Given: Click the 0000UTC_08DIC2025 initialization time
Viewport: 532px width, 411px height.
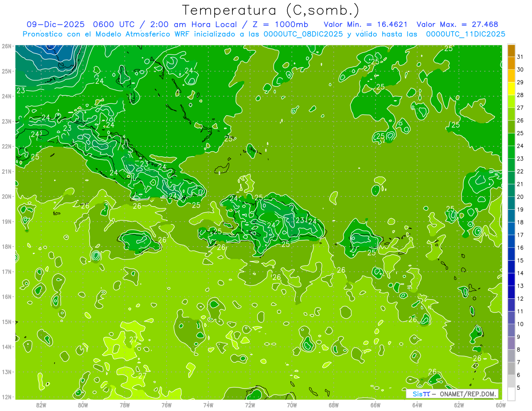Looking at the screenshot, I should [x=303, y=34].
